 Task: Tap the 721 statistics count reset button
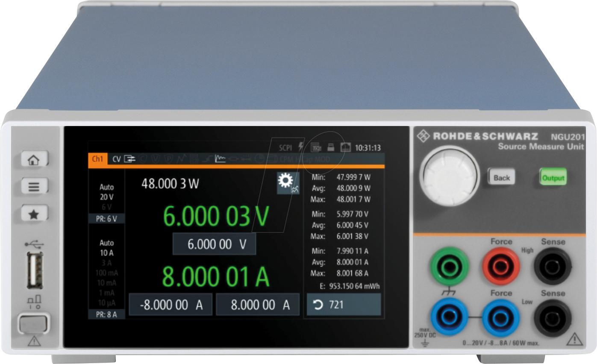pyautogui.click(x=344, y=305)
